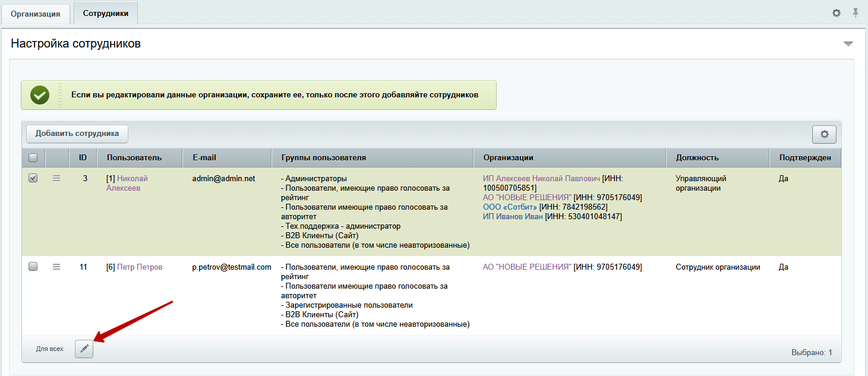Sort table by ID column header
868x376 pixels.
[83, 158]
